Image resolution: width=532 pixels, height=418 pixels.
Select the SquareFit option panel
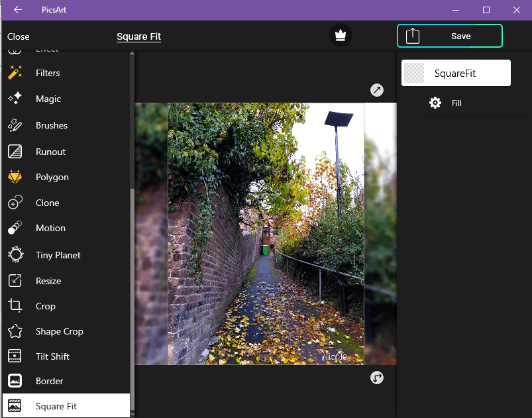point(456,74)
